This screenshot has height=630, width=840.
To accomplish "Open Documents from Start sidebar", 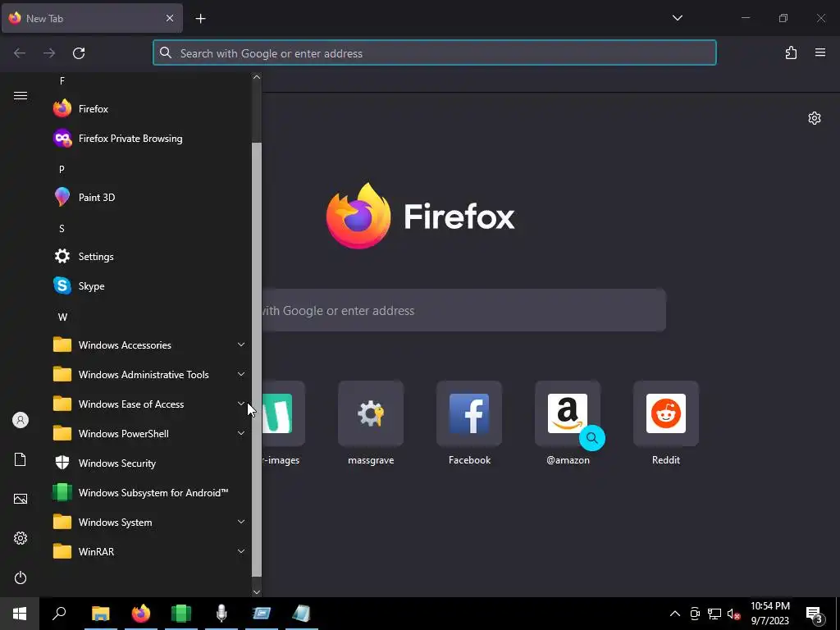I will coord(21,459).
